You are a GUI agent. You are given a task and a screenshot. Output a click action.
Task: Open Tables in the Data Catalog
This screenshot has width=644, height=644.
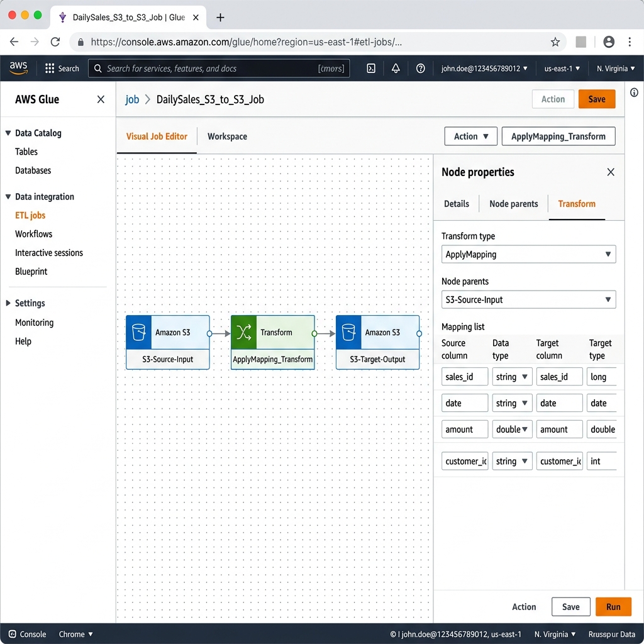26,152
